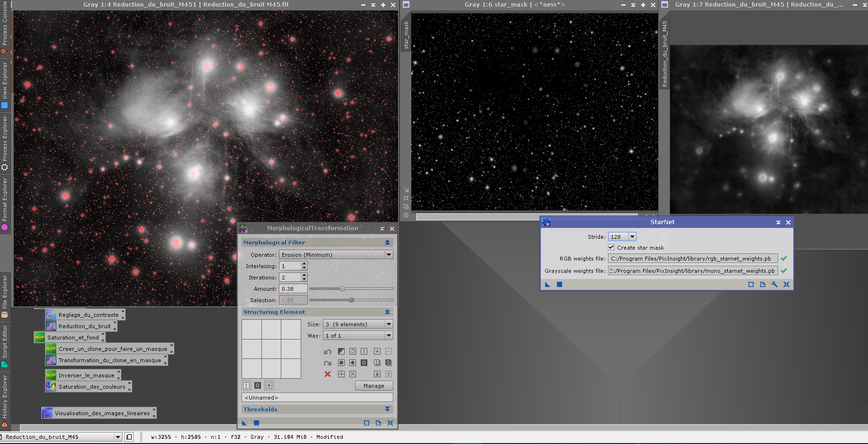Reset the MorphologicalTransformation instance
Screen dimensions: 868x444
tap(390, 423)
